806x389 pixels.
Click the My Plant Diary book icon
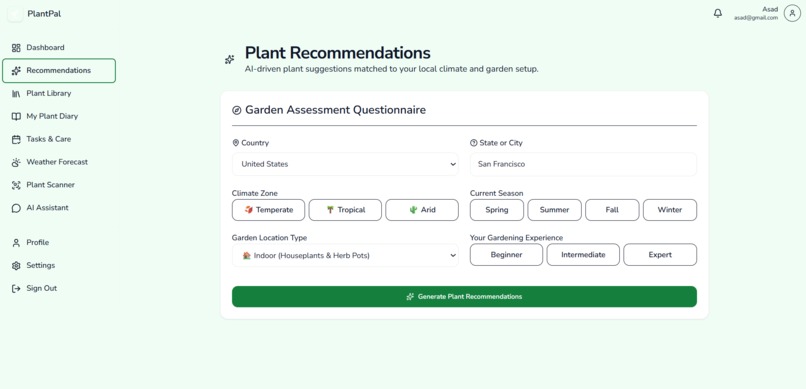click(16, 117)
